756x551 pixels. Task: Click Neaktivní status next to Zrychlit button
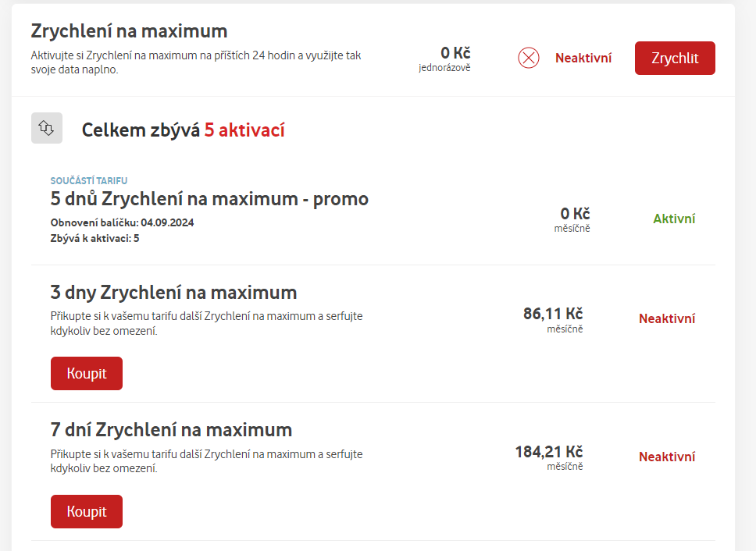(583, 59)
